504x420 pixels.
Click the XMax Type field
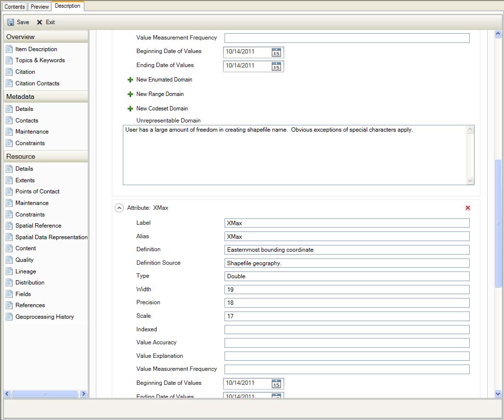point(346,276)
